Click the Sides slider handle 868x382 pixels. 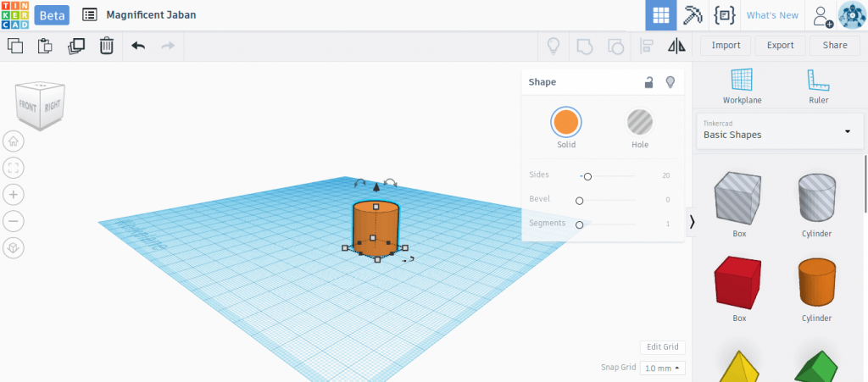click(x=588, y=176)
